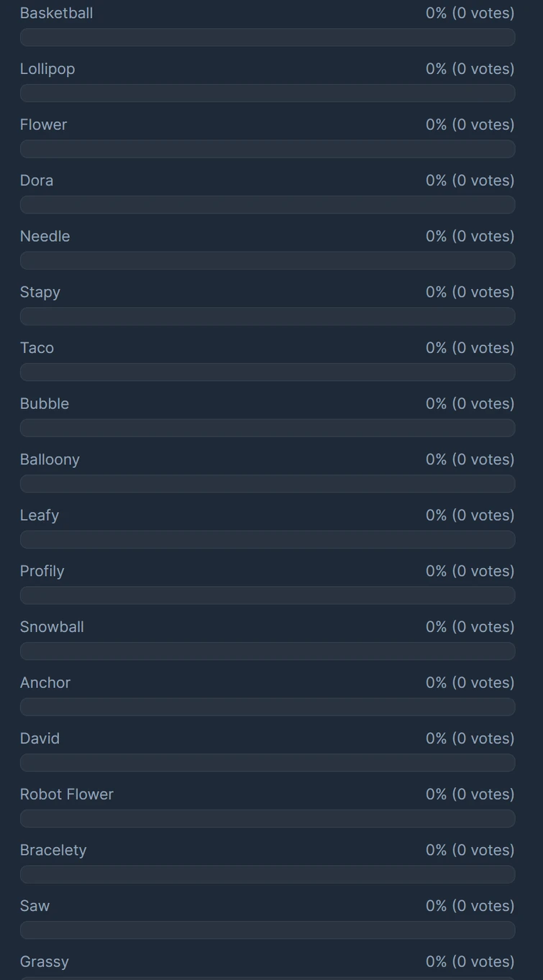Screen dimensions: 543x980
Task: Click the Grassy option label
Action: coord(45,961)
